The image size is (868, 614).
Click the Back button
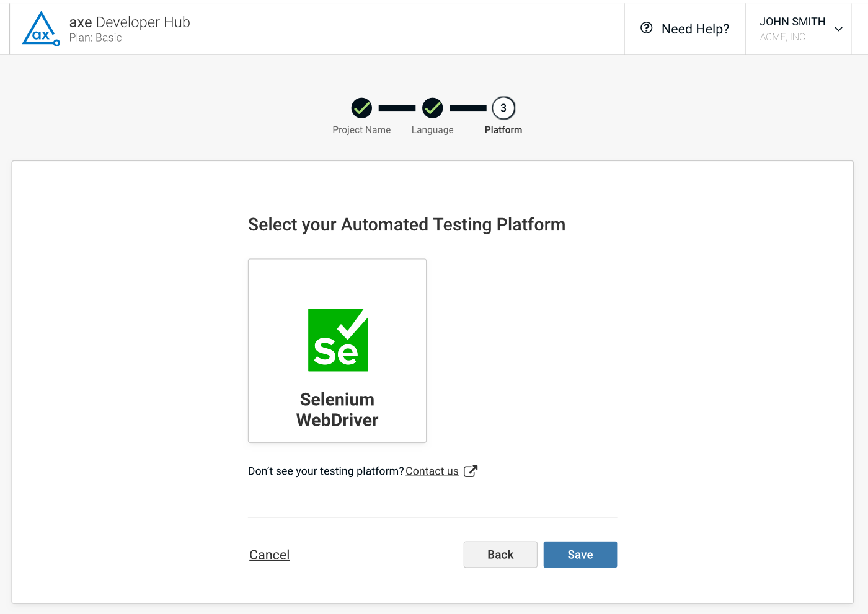coord(500,554)
